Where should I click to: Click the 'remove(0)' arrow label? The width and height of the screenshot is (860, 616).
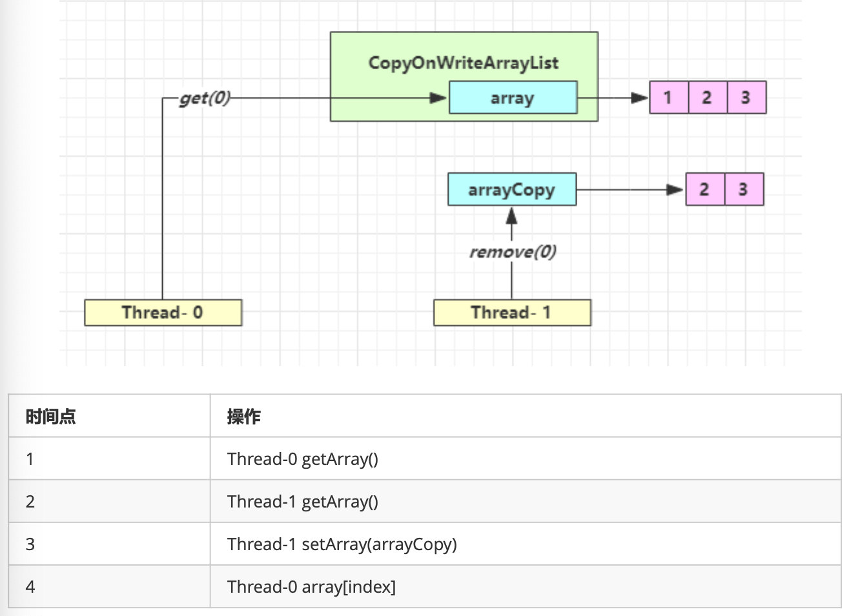click(513, 252)
